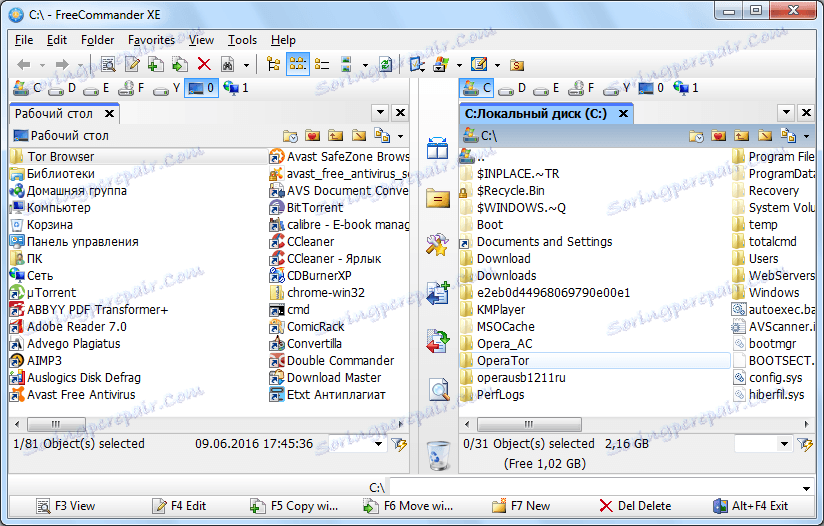Select drive Y in the right panel drive bar
The height and width of the screenshot is (526, 824).
pos(616,88)
